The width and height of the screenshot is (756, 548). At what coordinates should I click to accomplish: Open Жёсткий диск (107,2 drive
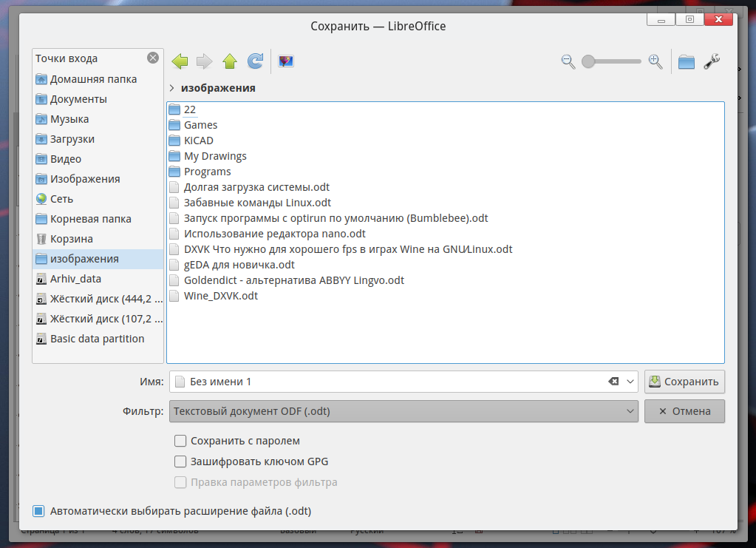click(x=98, y=319)
